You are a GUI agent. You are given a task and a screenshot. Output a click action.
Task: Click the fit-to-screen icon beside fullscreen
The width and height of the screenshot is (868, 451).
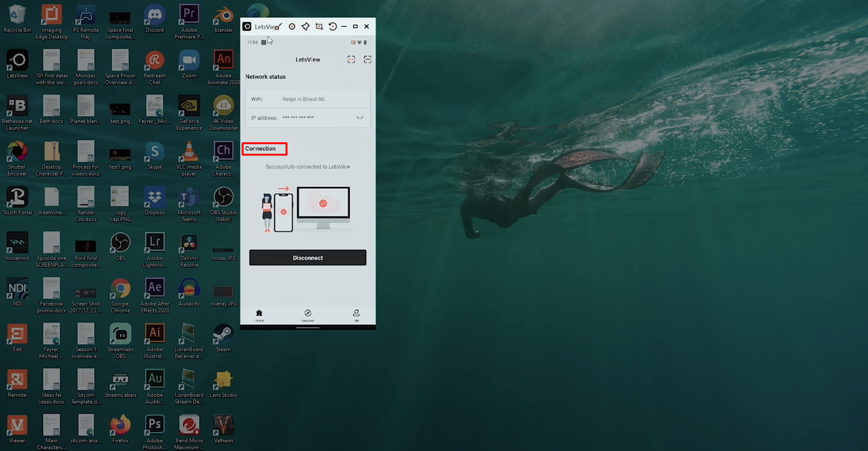[368, 59]
